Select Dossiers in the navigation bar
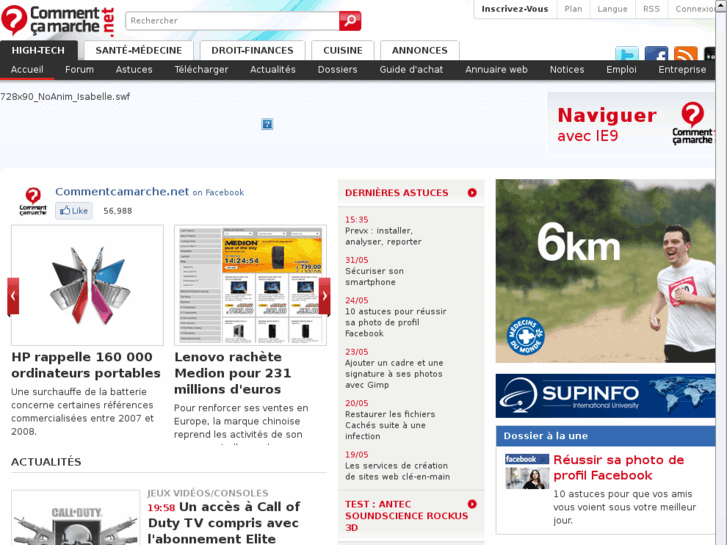Image resolution: width=727 pixels, height=545 pixels. 338,70
